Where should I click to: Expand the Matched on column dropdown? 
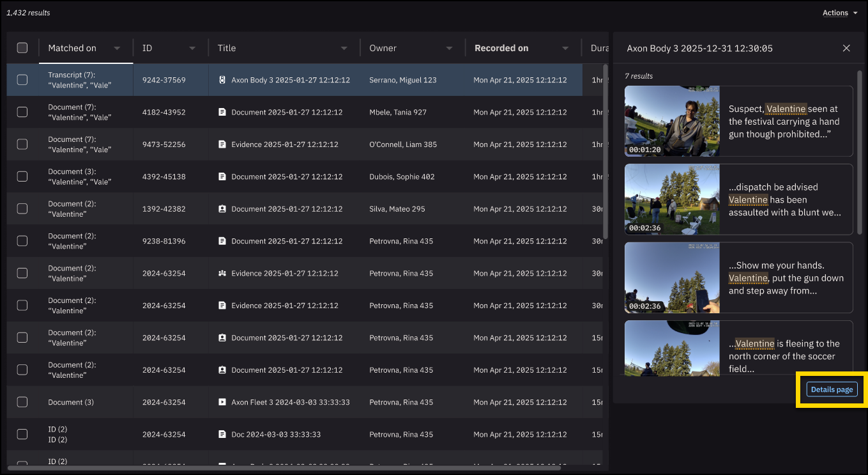click(117, 49)
